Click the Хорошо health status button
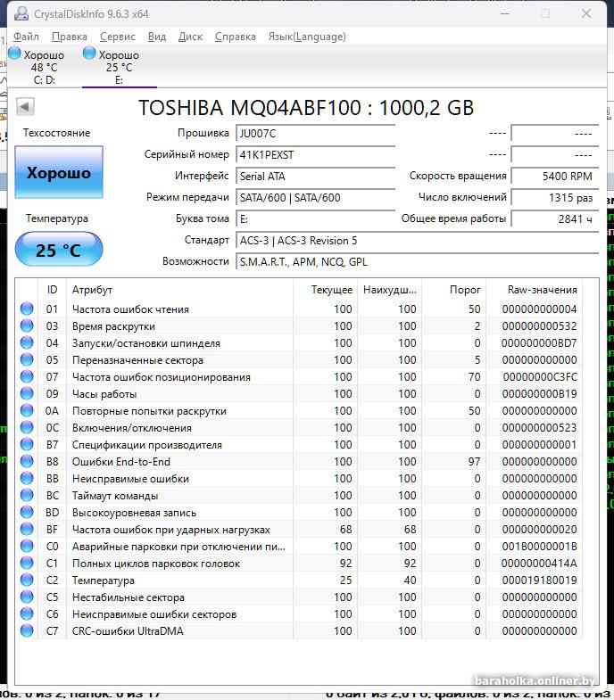The image size is (614, 700). pyautogui.click(x=59, y=172)
